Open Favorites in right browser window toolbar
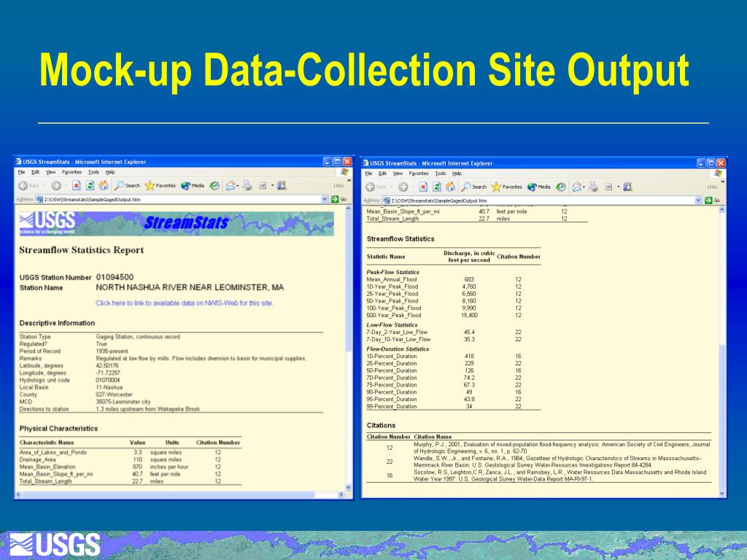Screen dimensions: 747x560 click(506, 187)
